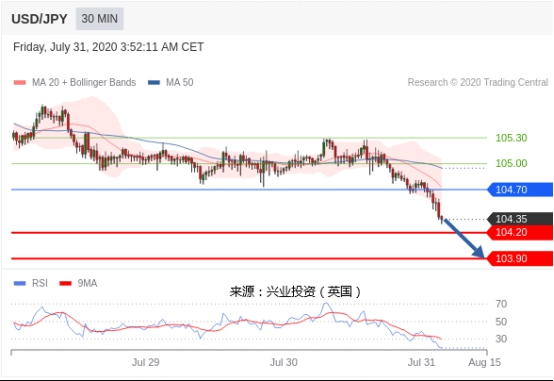Click the blue RSI legend swatch
This screenshot has width=554, height=381.
[20, 283]
